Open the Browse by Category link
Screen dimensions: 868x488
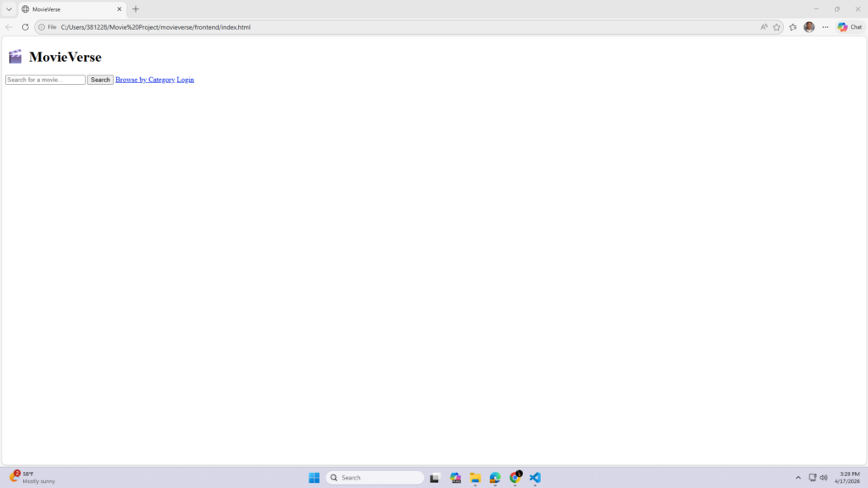click(145, 80)
